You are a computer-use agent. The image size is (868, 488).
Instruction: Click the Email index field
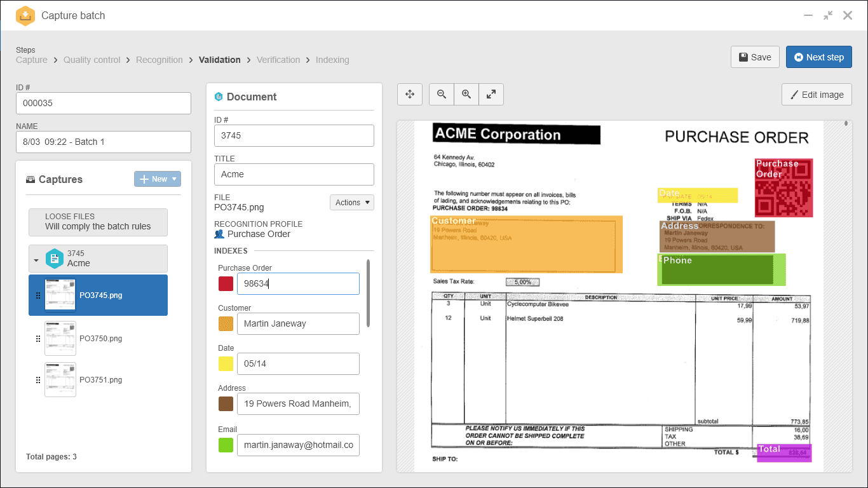[298, 445]
